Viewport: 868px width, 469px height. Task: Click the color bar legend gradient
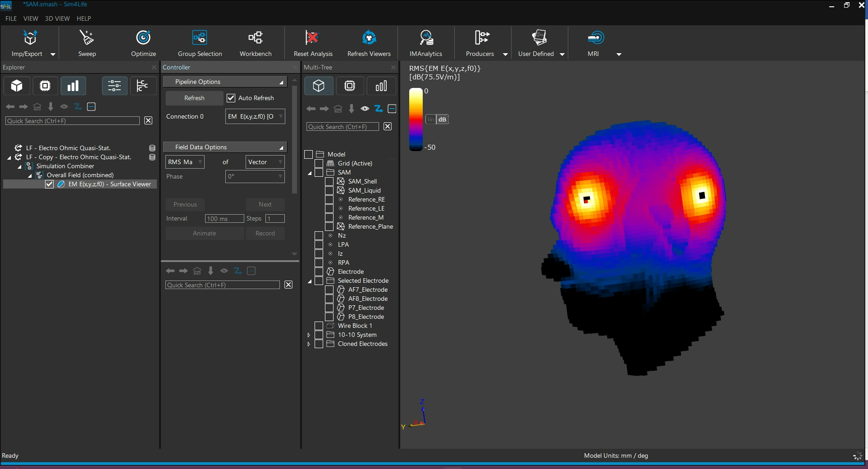[416, 119]
